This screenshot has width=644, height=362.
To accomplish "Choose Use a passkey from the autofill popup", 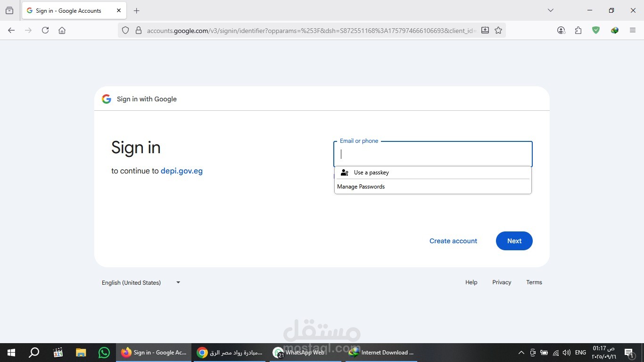I will 433,173.
